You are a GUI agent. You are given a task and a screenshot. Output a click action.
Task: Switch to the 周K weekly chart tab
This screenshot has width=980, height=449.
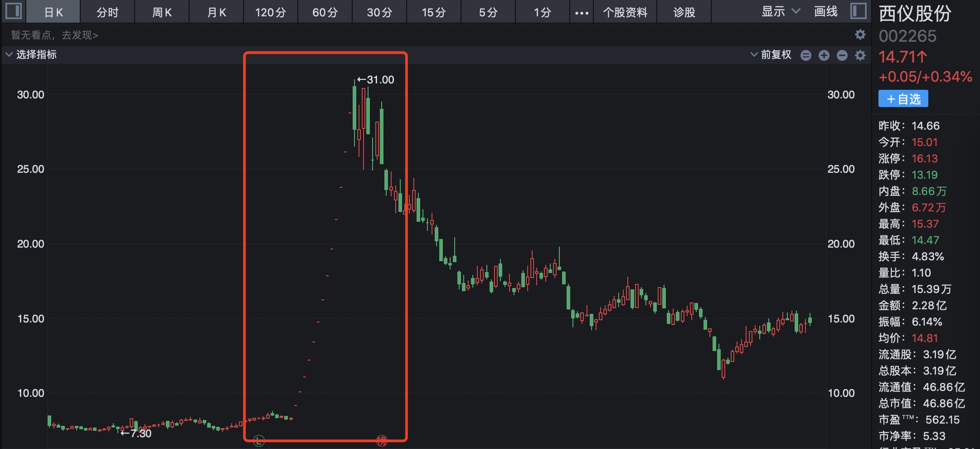[162, 12]
